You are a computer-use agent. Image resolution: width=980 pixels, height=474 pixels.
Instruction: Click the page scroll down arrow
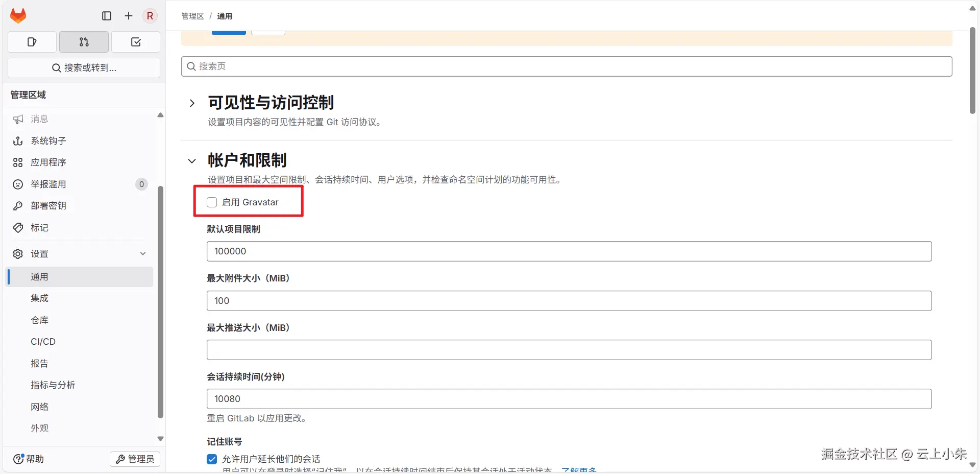(x=972, y=465)
